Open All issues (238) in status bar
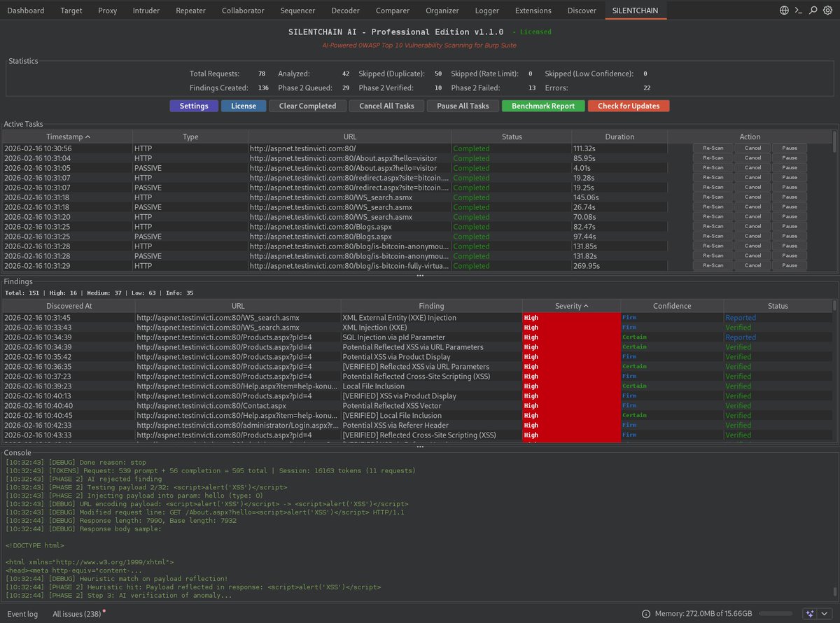Screen dimensions: 840x623 point(77,614)
